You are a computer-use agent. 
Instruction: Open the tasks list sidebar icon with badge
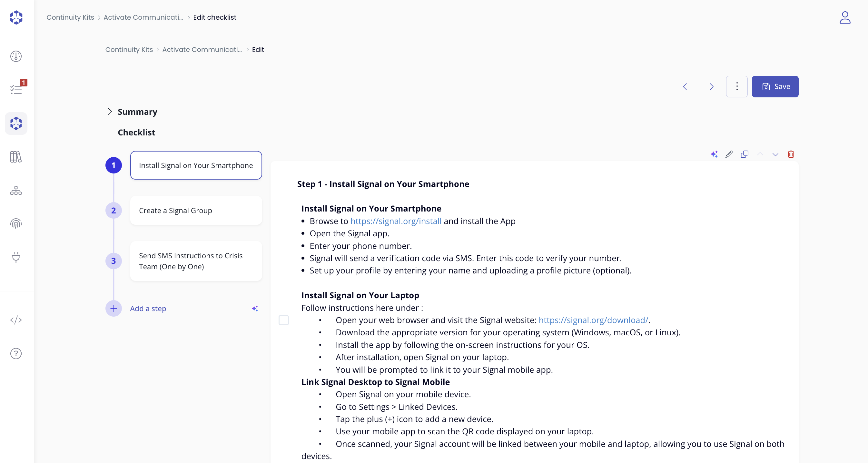point(16,89)
